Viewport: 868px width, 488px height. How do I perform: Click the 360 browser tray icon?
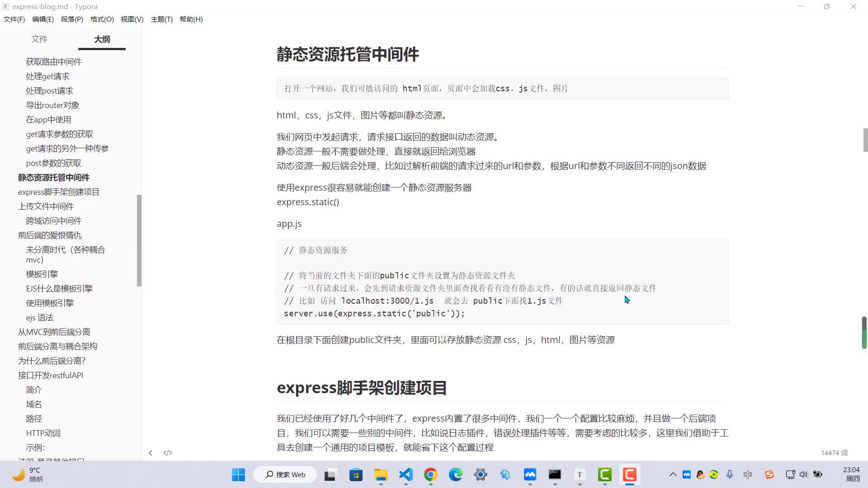[714, 474]
